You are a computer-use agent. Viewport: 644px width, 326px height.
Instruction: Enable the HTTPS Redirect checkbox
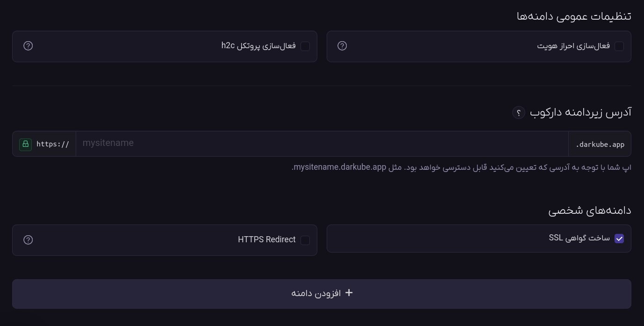[305, 240]
